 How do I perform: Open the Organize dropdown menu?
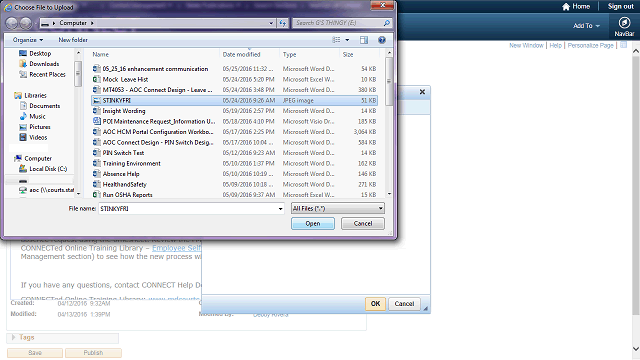tap(28, 40)
